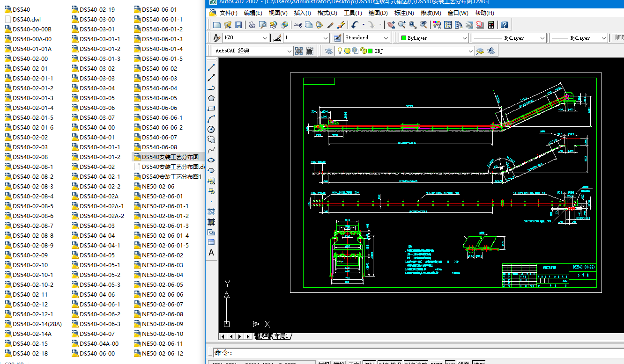Activate the Pan realtime hand tool
624x364 pixels.
coord(391,25)
